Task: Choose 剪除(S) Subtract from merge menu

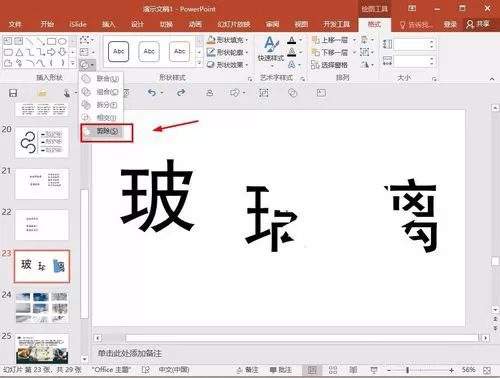Action: click(x=101, y=131)
